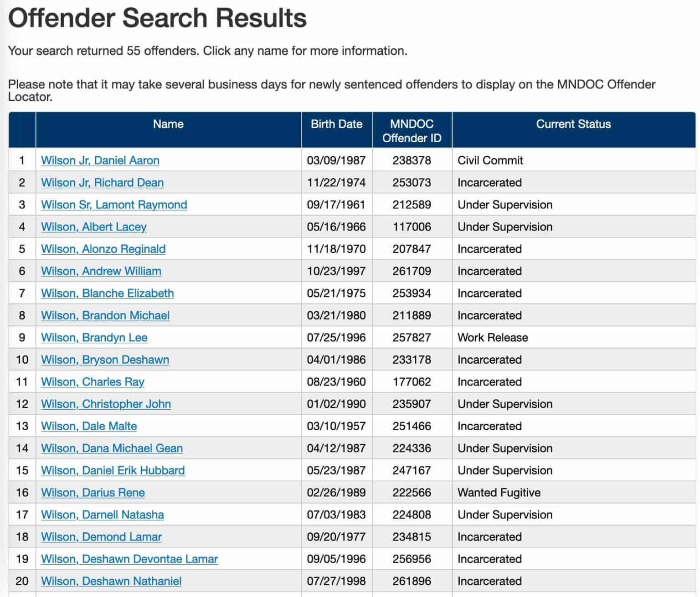Open the record for Wilson Jr, Daniel Aaron

[x=100, y=160]
